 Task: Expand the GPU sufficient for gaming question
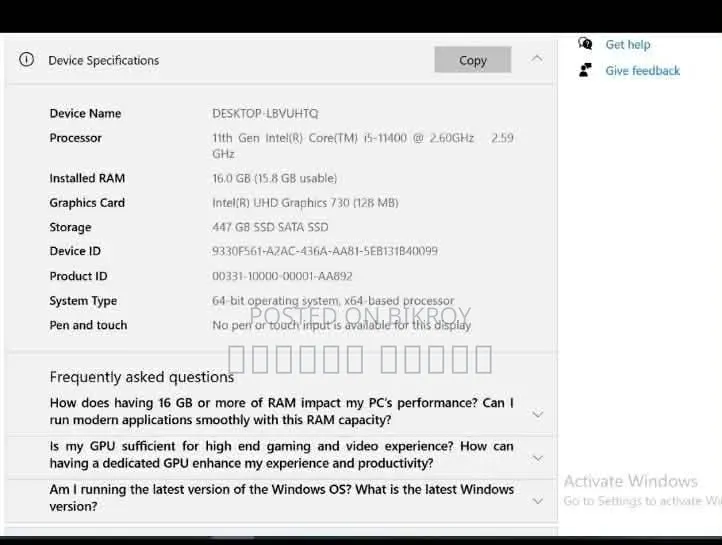[x=537, y=458]
